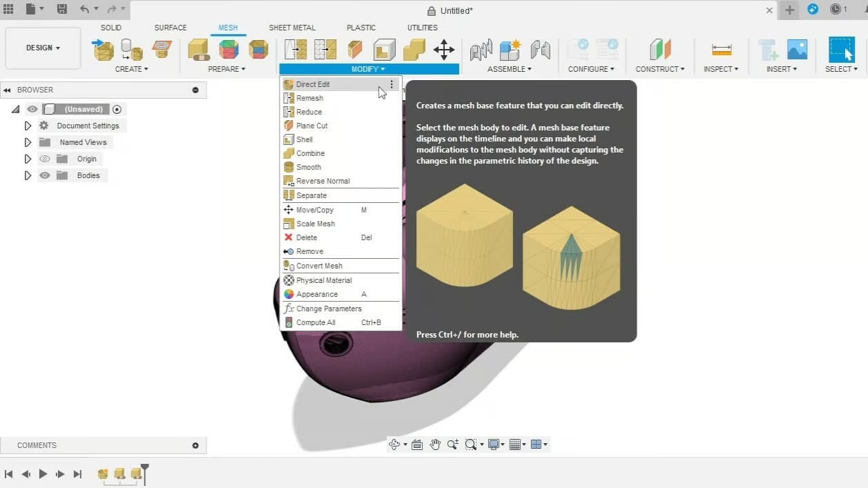Expand the Named Views folder

28,142
